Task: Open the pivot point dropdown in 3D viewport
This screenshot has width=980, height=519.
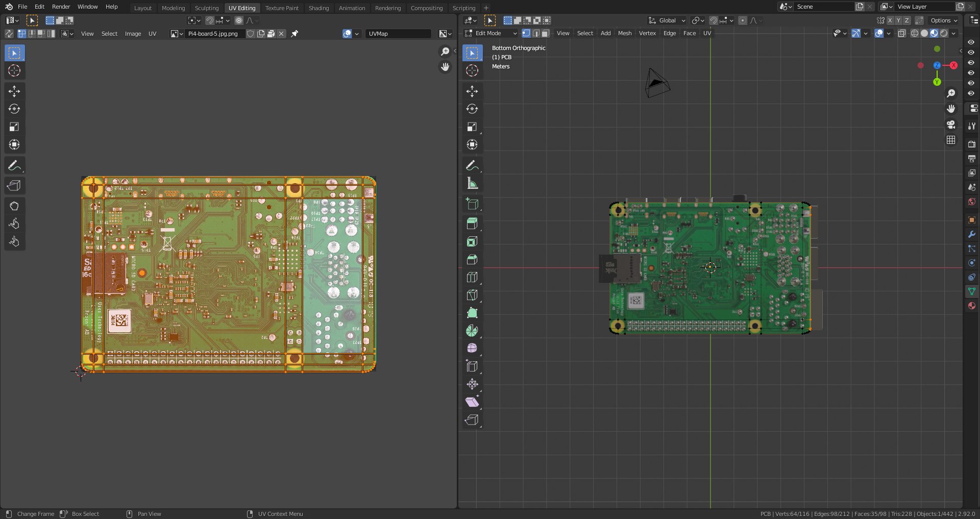Action: pyautogui.click(x=698, y=20)
